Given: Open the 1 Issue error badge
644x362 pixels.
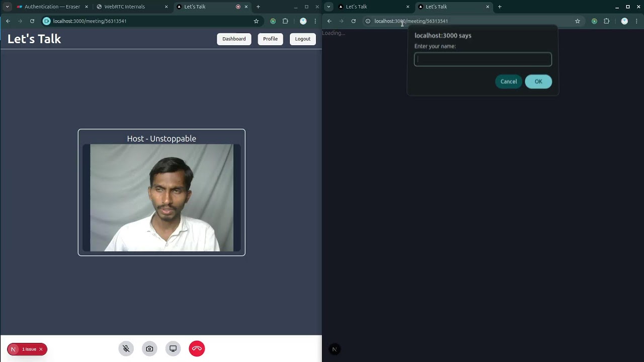Looking at the screenshot, I should pos(29,349).
